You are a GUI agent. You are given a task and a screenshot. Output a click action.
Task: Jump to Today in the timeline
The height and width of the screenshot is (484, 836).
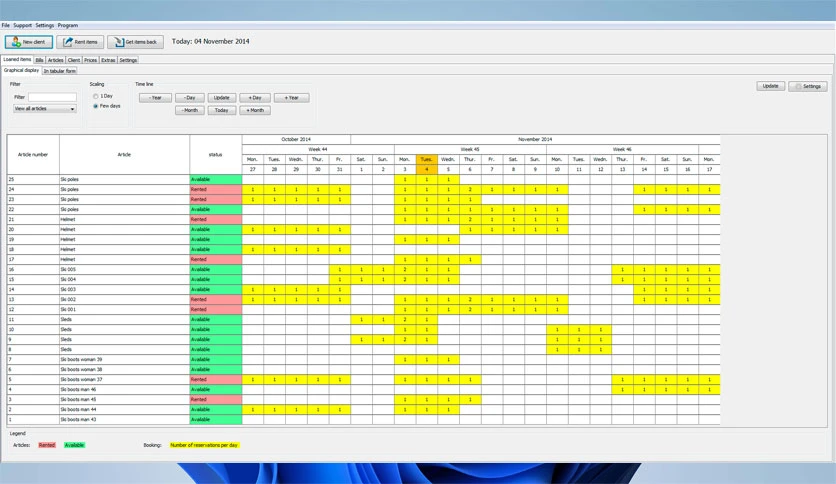222,110
